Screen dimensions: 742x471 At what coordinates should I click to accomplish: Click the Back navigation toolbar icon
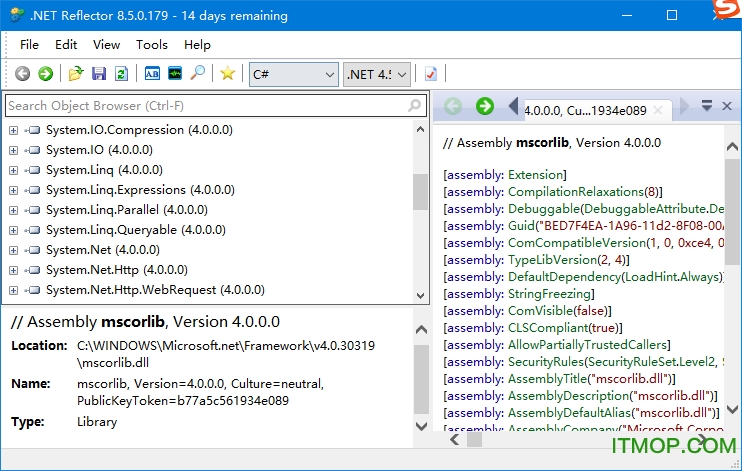tap(22, 74)
